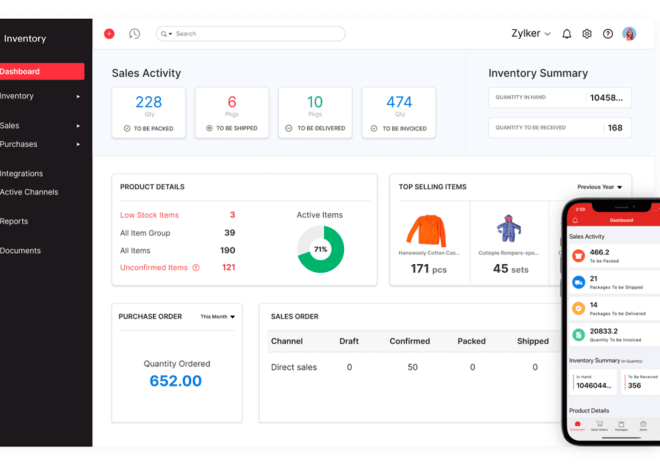Open the 10 Pkgs To Be Delivered card
Image resolution: width=660 pixels, height=470 pixels.
(x=315, y=113)
